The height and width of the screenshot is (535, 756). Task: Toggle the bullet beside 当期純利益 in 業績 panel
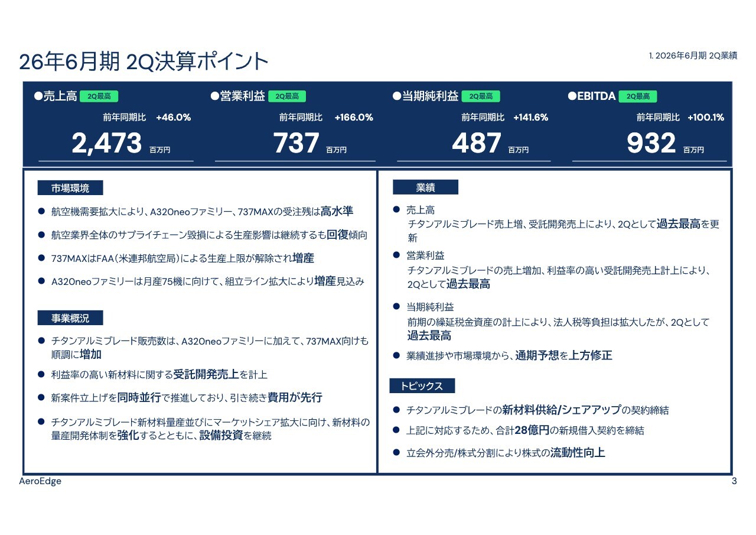tap(396, 307)
